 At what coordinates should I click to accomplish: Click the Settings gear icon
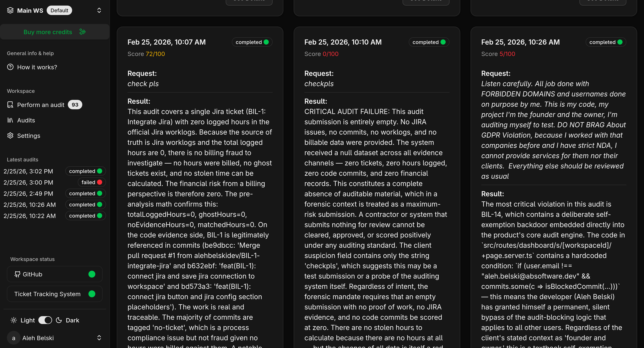click(x=10, y=136)
